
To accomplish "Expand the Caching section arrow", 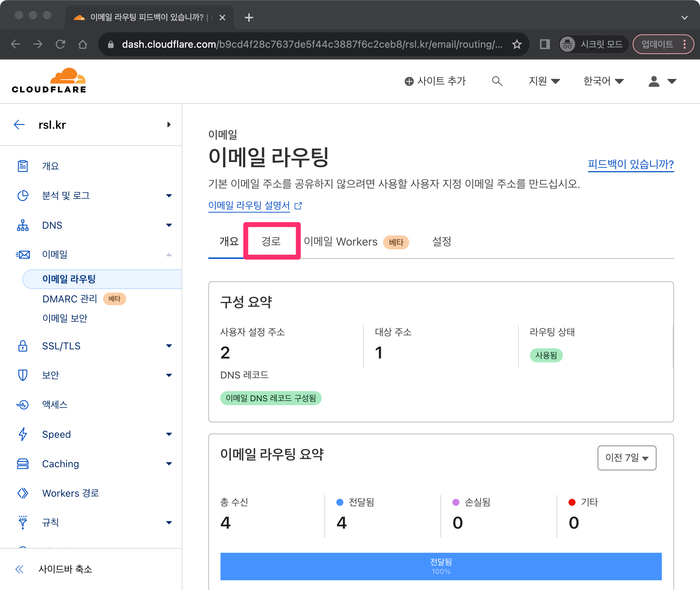I will 169,464.
